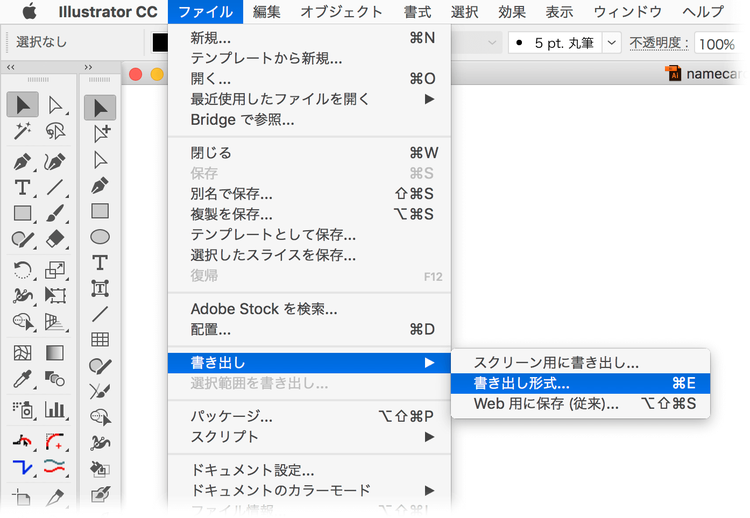Choose テンプレートとして保存... menu item
750x518 pixels.
coord(309,234)
